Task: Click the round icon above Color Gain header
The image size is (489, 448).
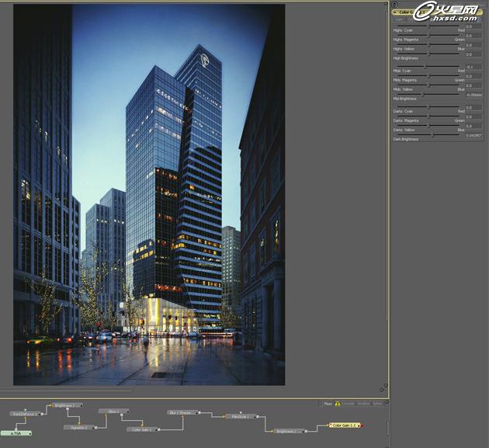Action: [394, 5]
